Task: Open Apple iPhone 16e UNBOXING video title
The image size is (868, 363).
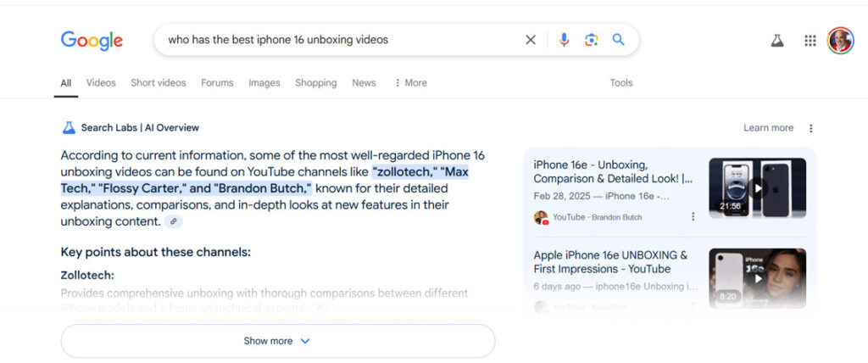Action: pos(611,262)
